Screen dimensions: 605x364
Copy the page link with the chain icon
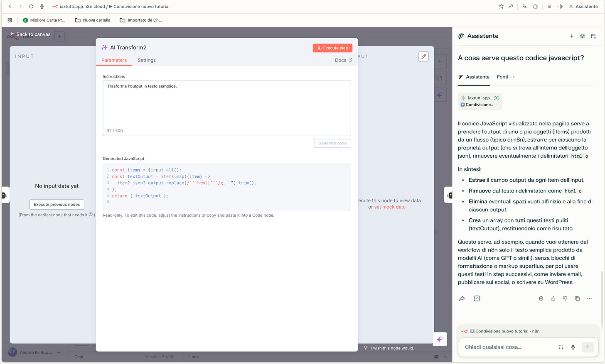[x=511, y=7]
